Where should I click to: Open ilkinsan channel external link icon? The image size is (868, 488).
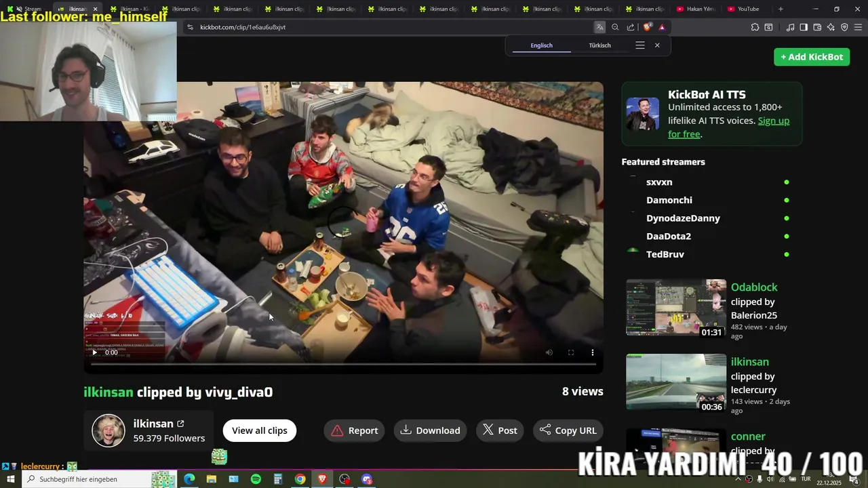(180, 424)
